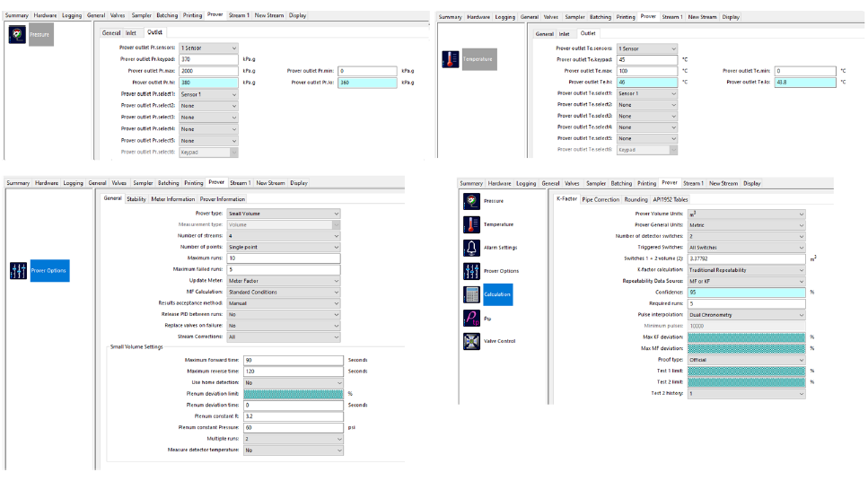
Task: Expand the Prover outlet Te.select1 dropdown
Action: point(647,93)
